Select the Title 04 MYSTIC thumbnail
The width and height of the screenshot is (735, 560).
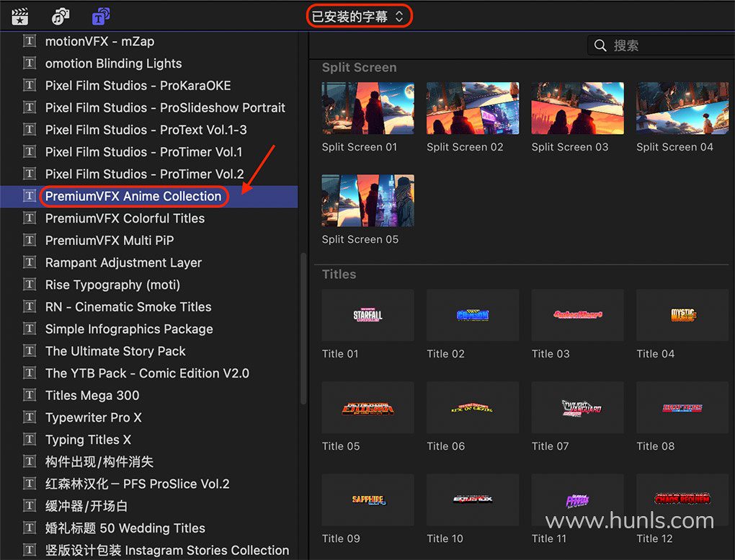coord(682,315)
